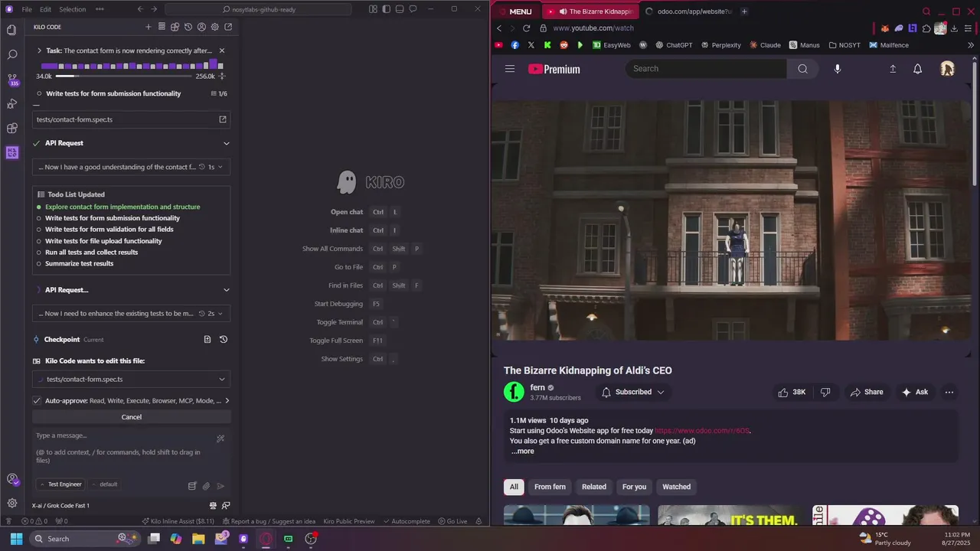Click Go Live in status bar
Image resolution: width=980 pixels, height=551 pixels.
coord(452,521)
